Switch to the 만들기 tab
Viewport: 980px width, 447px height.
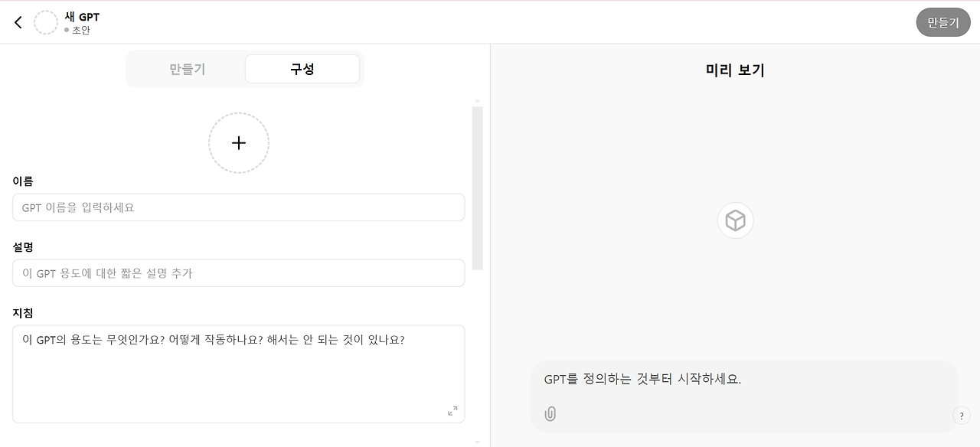coord(186,69)
